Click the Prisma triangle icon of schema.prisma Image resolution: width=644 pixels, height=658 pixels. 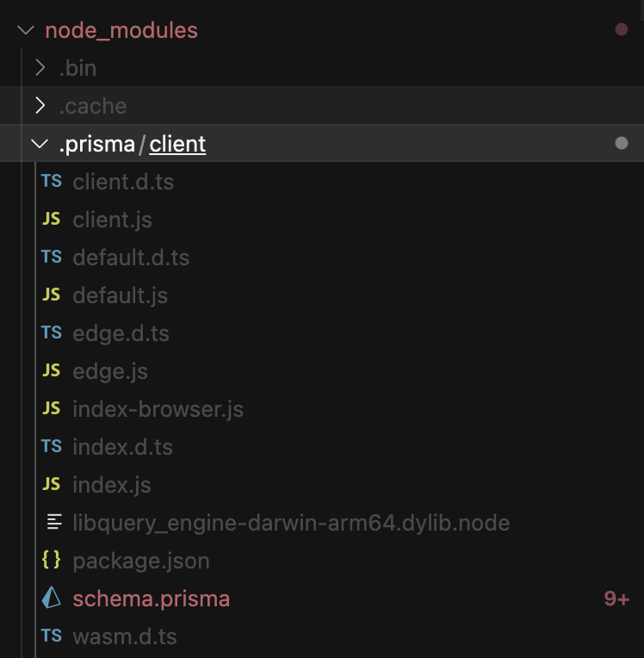tap(52, 598)
